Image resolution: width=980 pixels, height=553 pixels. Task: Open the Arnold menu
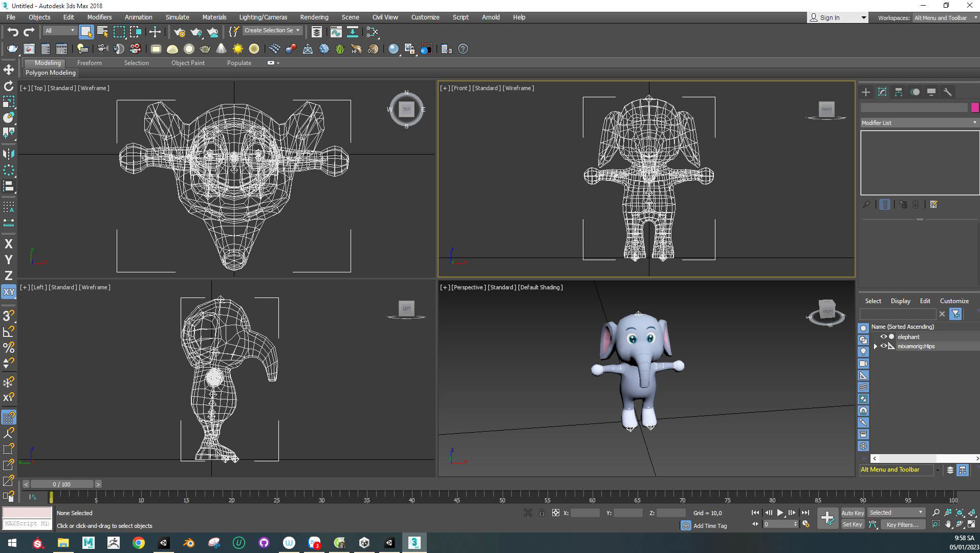[x=490, y=17]
